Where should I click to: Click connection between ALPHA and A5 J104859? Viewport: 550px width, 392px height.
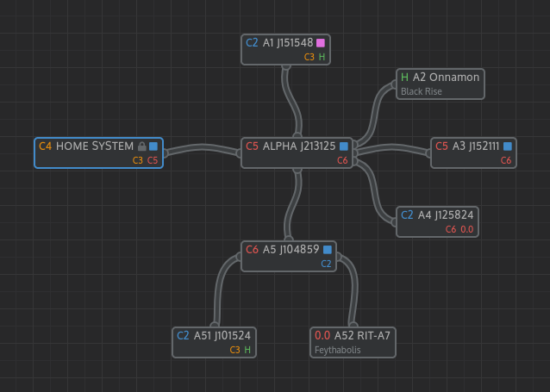293,205
